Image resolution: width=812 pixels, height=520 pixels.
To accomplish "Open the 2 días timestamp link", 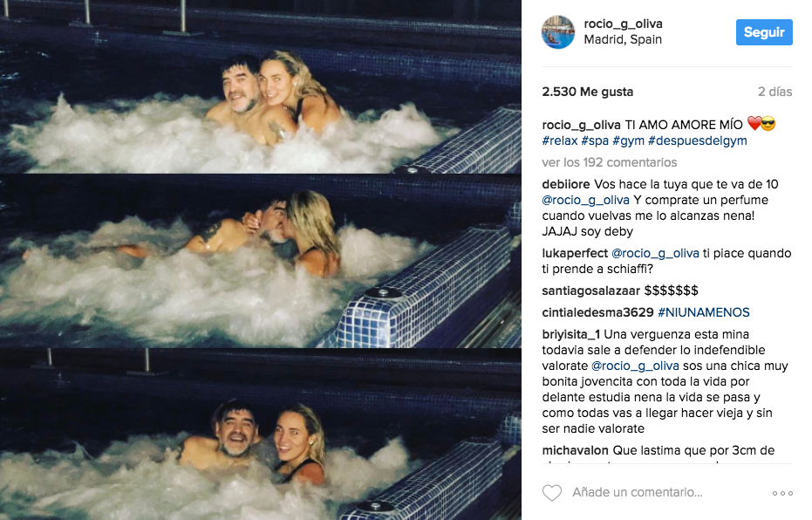I will coord(774,92).
